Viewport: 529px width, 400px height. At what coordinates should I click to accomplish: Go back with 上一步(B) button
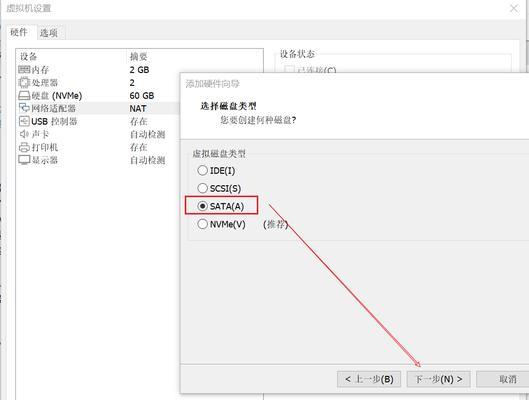(x=369, y=379)
